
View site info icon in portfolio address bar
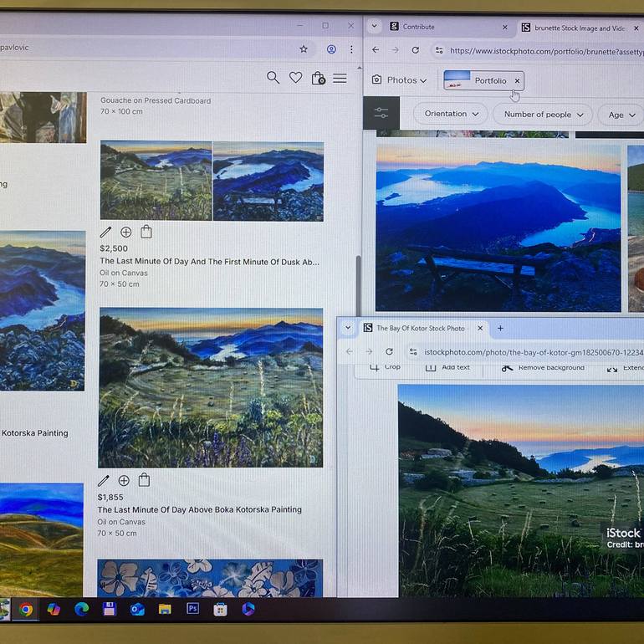coord(439,50)
